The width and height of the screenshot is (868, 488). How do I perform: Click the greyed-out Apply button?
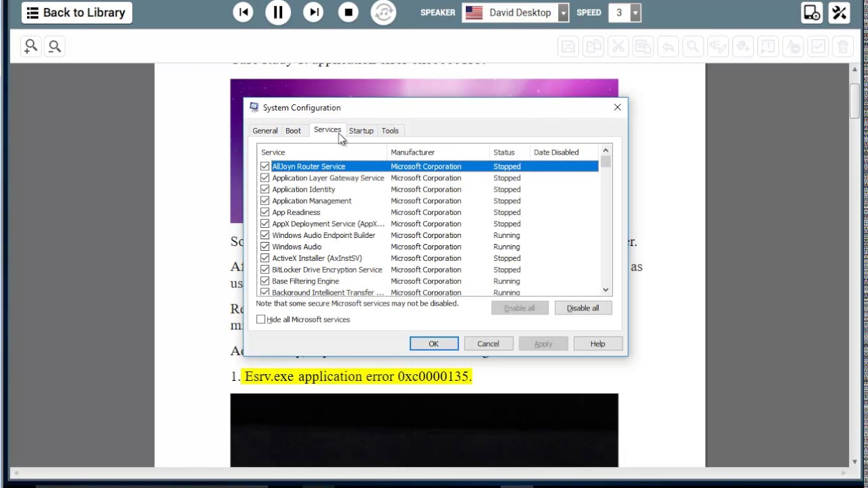click(x=543, y=344)
